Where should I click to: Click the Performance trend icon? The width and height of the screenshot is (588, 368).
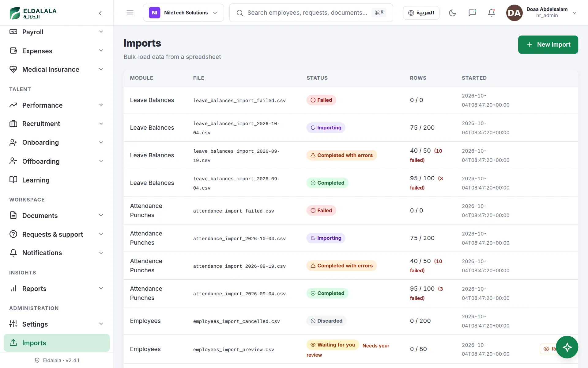(13, 105)
